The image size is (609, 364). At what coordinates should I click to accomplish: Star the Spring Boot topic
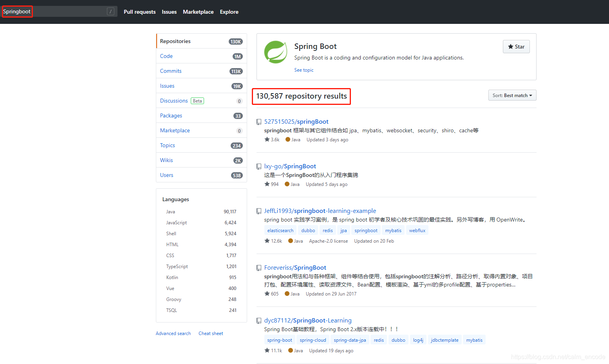[516, 47]
